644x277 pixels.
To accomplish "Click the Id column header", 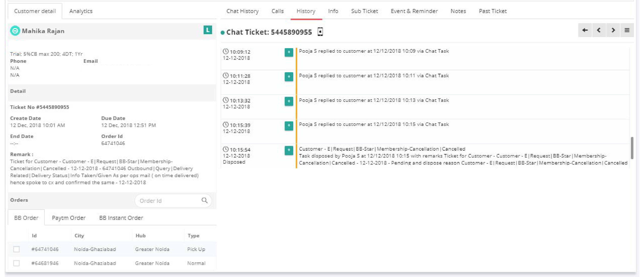I will pyautogui.click(x=34, y=235).
